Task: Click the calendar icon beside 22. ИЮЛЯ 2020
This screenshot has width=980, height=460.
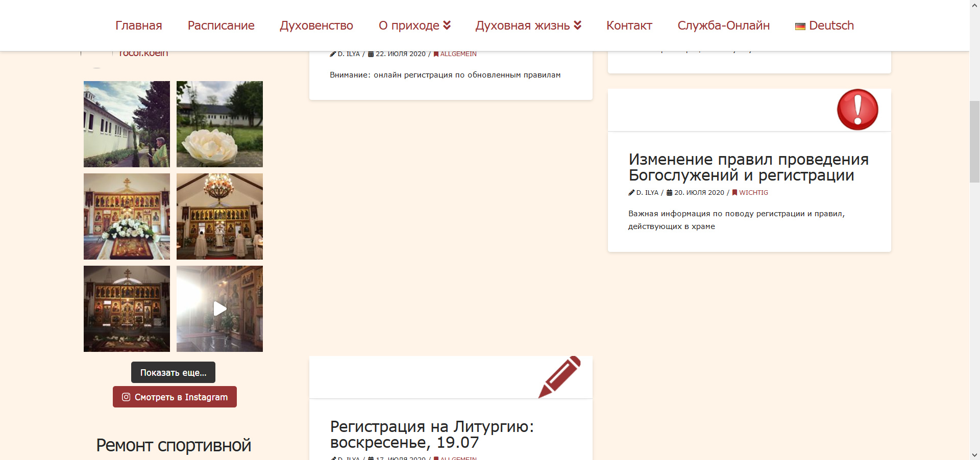Action: tap(371, 54)
